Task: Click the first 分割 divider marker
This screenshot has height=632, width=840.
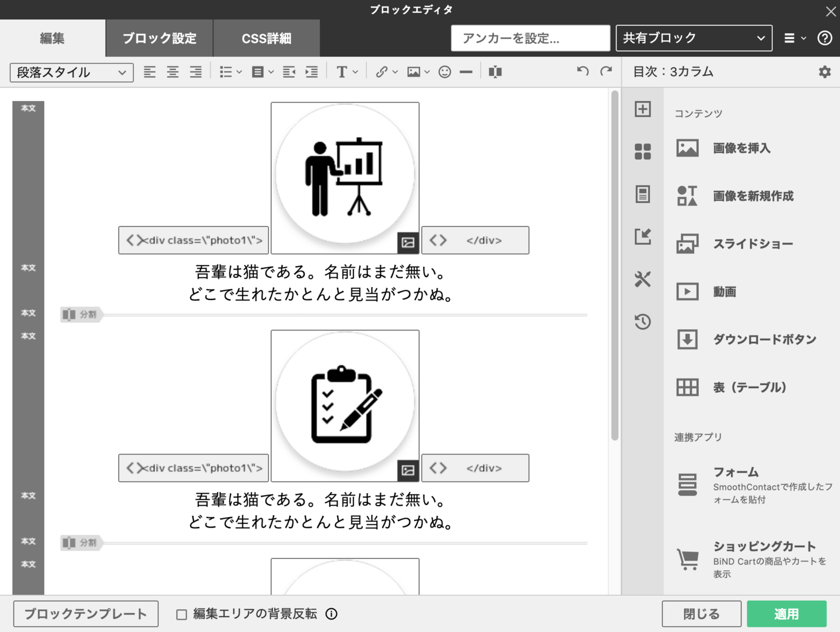Action: (x=82, y=315)
